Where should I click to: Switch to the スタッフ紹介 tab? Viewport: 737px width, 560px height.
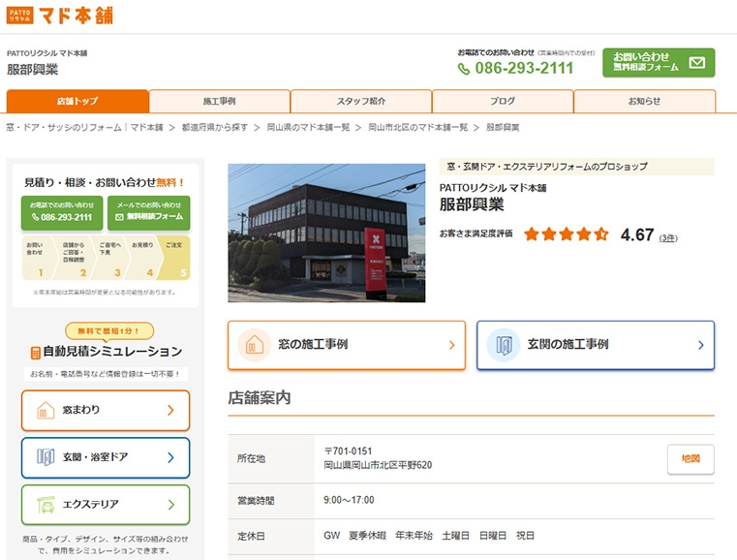tap(361, 102)
